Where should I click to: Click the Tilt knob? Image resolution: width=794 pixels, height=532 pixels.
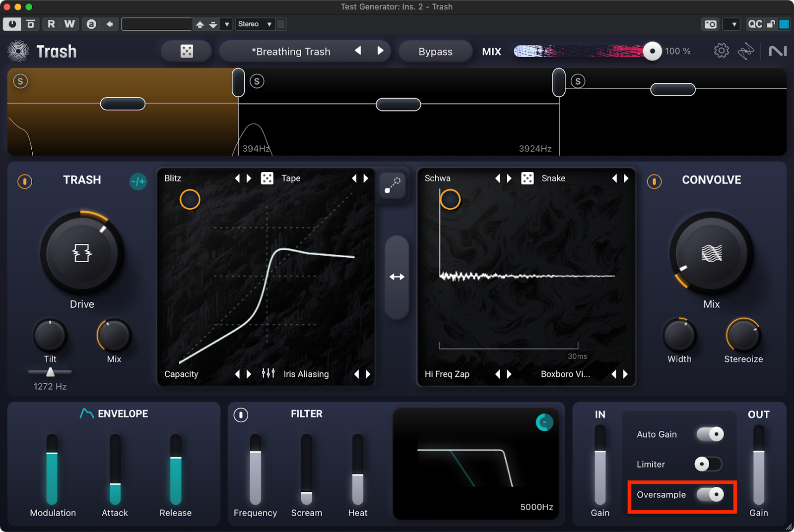click(x=50, y=335)
